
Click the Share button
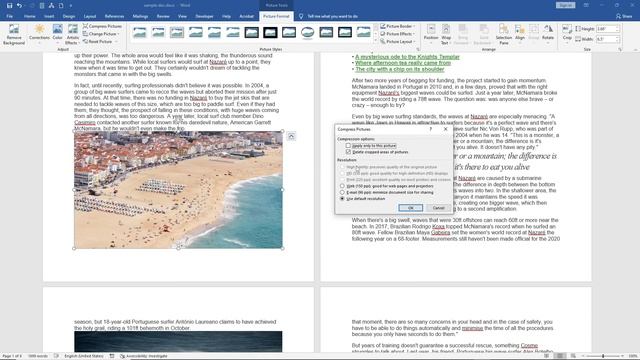click(x=624, y=16)
